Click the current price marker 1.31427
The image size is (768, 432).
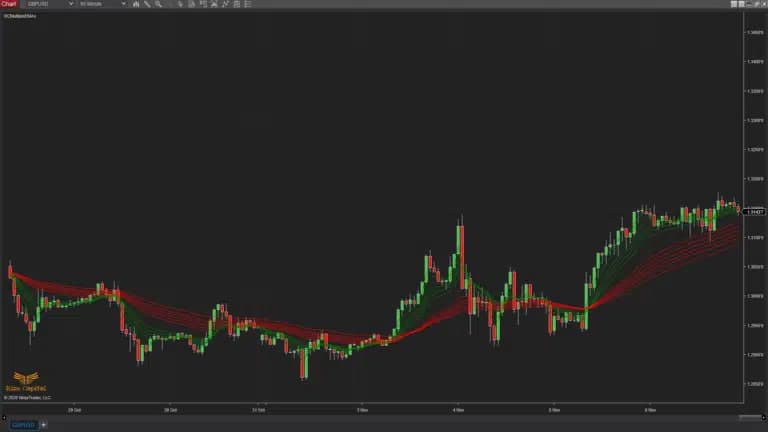tap(755, 211)
